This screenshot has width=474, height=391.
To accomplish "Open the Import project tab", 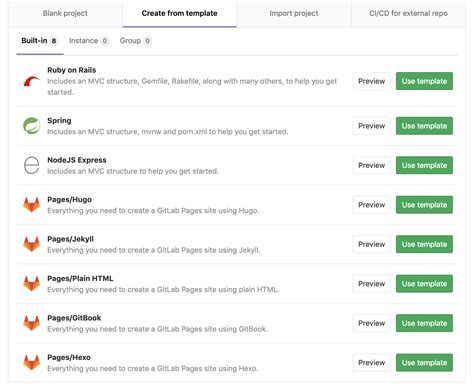I will tap(294, 13).
